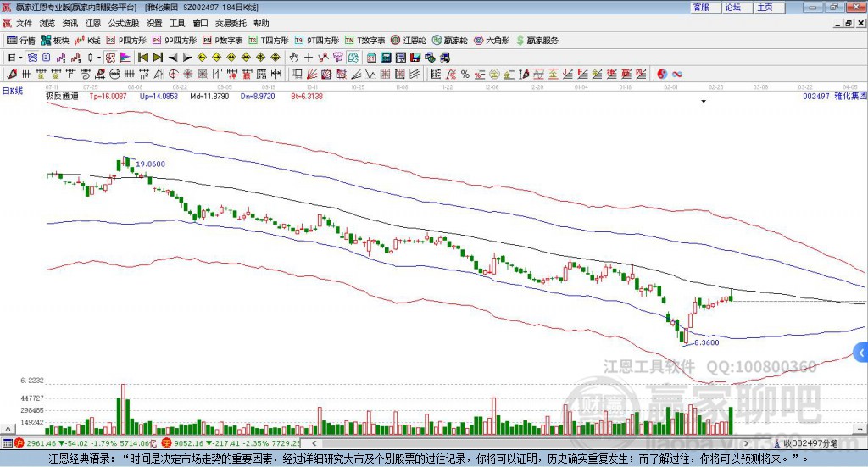Jump to the last bar with skip-to-end icon
The width and height of the screenshot is (868, 467).
point(158,58)
